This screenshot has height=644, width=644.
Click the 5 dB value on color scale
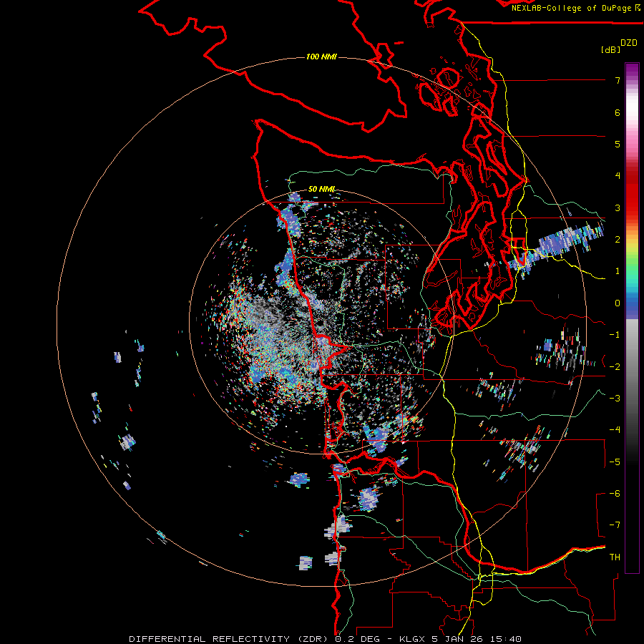coord(618,144)
